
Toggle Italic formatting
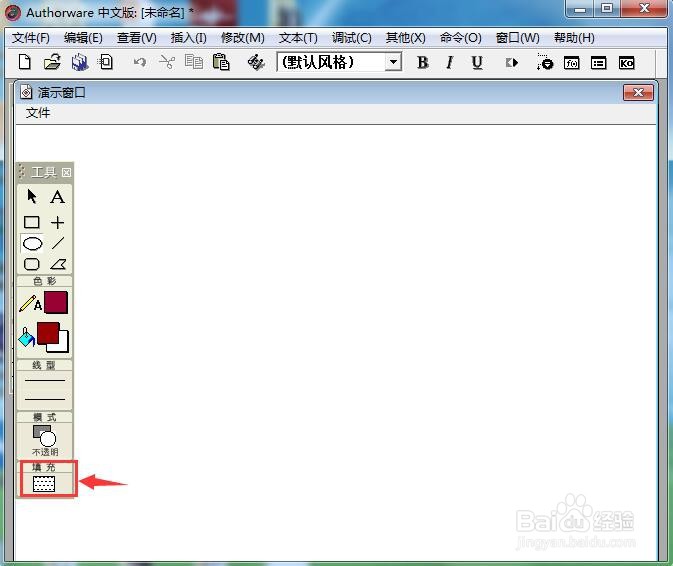click(449, 63)
